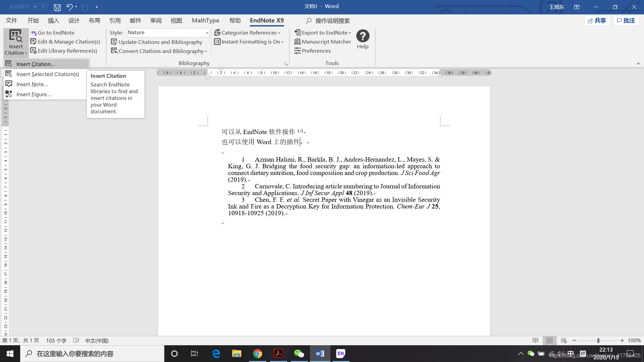Adjust the zoom slider handle
644x362 pixels.
click(598, 341)
